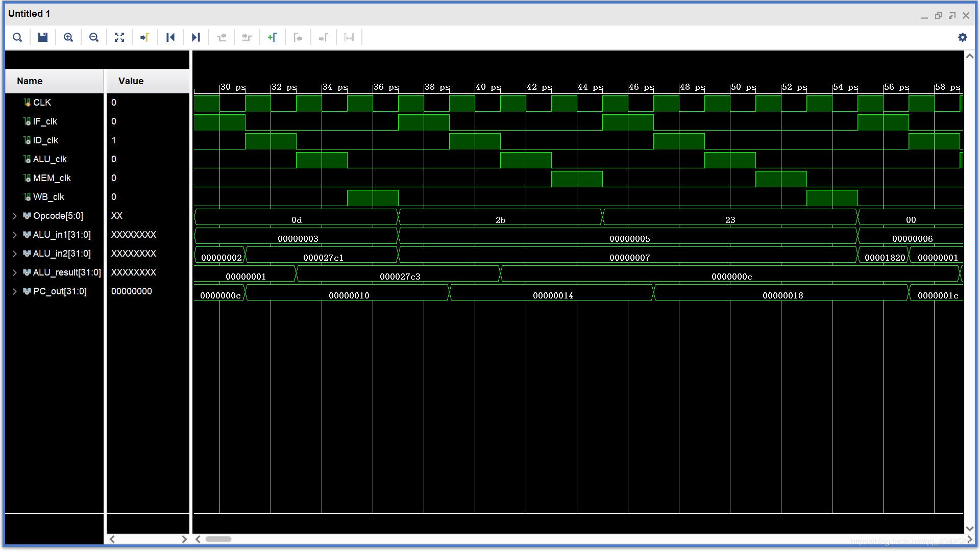Screen dimensions: 980x551
Task: Click the search icon to find signal
Action: point(18,38)
